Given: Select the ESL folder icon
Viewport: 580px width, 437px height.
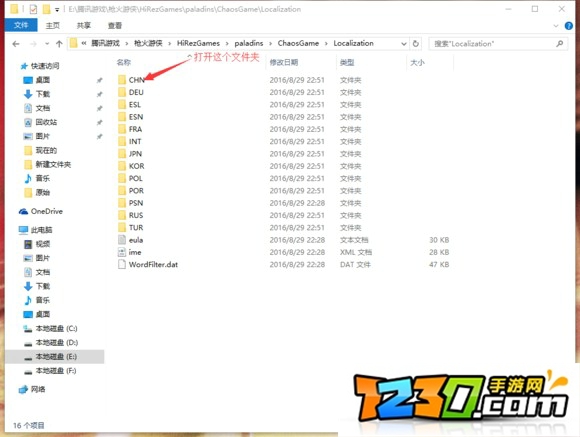Looking at the screenshot, I should (x=122, y=104).
